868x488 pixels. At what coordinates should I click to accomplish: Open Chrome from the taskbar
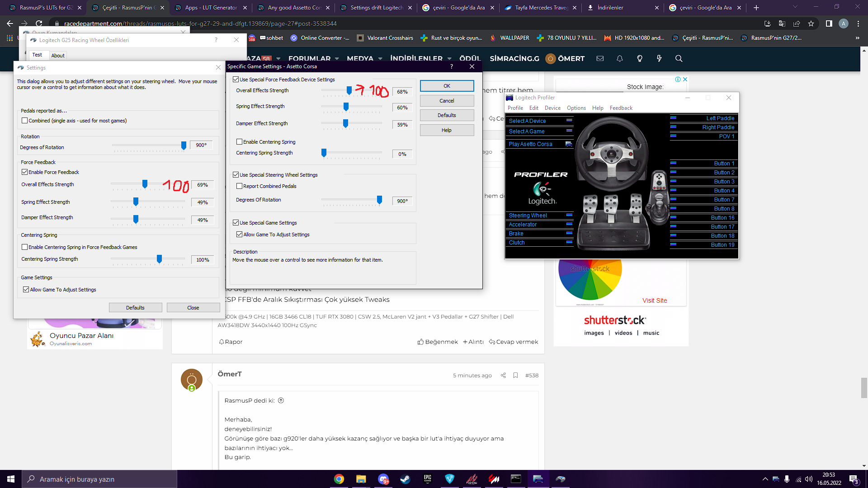point(339,479)
